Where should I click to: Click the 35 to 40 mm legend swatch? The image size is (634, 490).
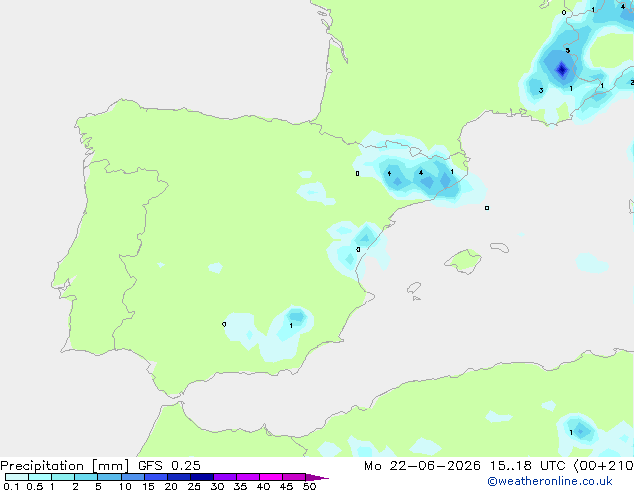tap(247, 477)
